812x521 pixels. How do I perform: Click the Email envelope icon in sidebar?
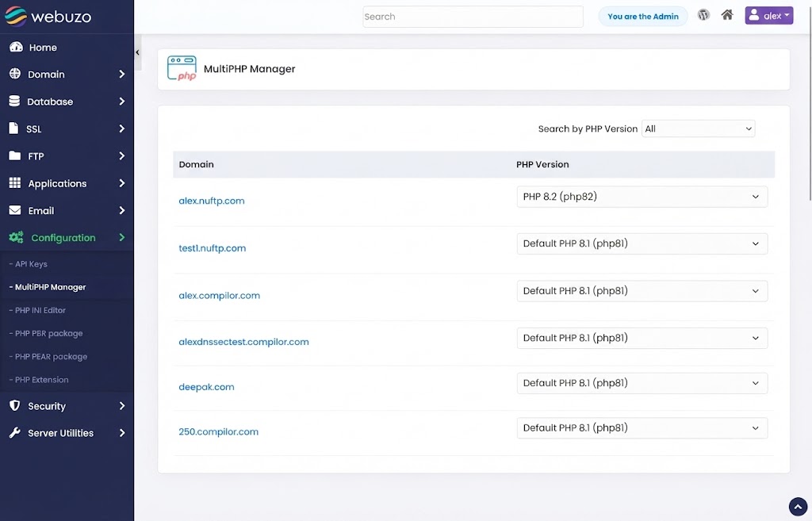point(15,210)
